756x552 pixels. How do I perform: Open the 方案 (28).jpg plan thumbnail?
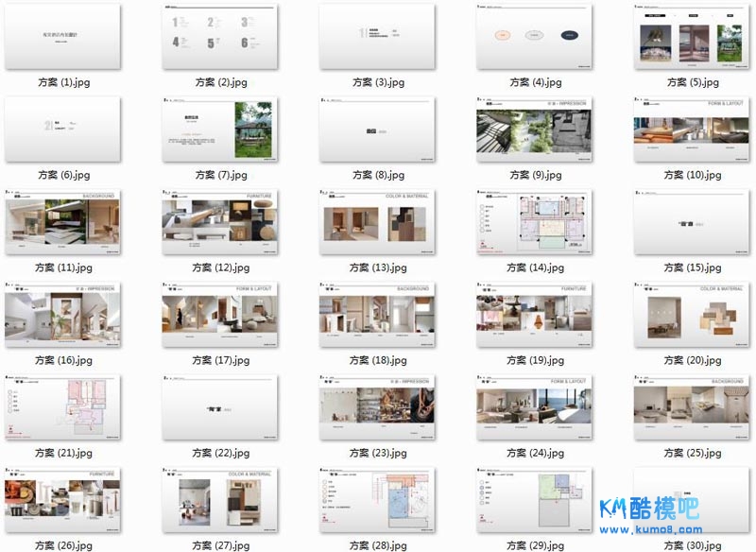(x=377, y=499)
